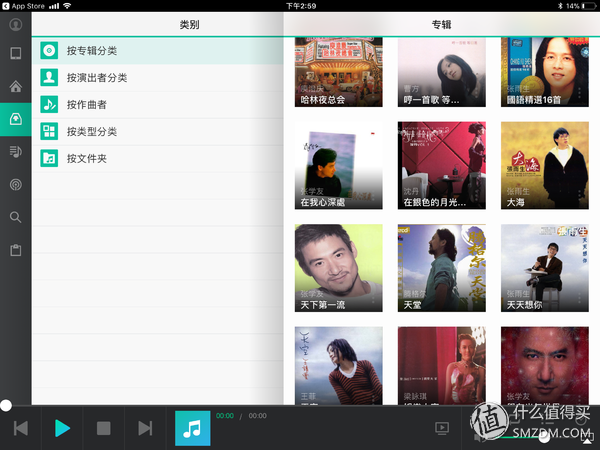Viewport: 600px width, 450px height.
Task: Open 腾格尔 album 天堂
Action: [442, 268]
